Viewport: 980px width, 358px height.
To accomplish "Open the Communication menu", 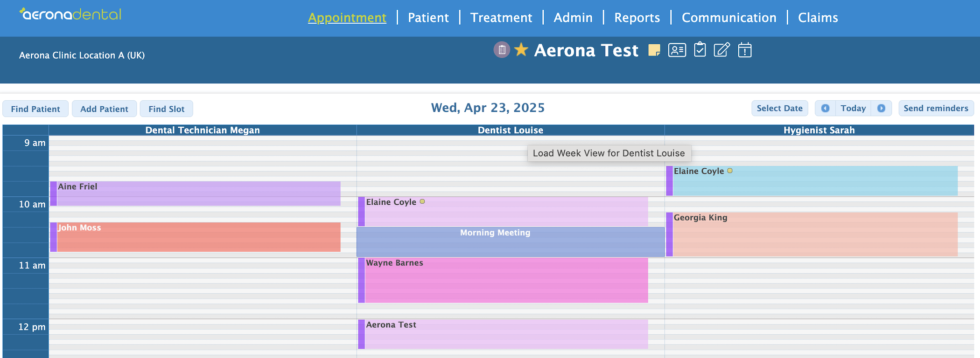I will coord(729,18).
